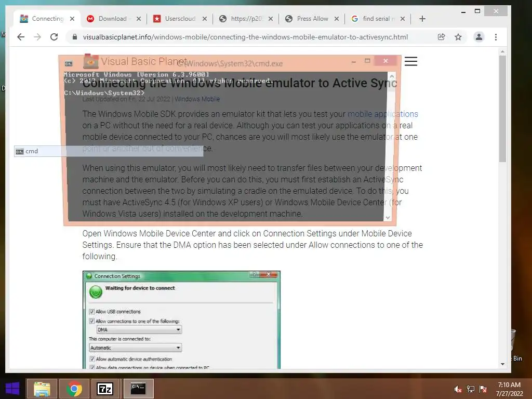Click the page scroll up arrow

(502, 51)
